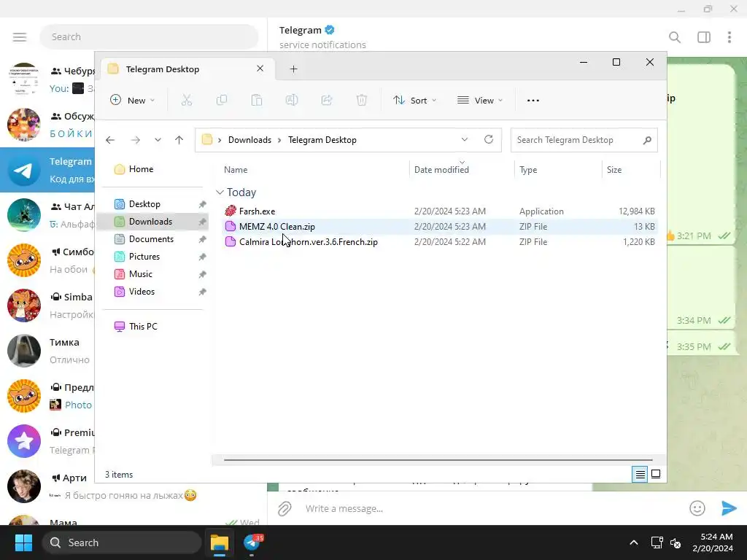This screenshot has width=747, height=560.
Task: Open the Sort dropdown menu
Action: tap(414, 100)
